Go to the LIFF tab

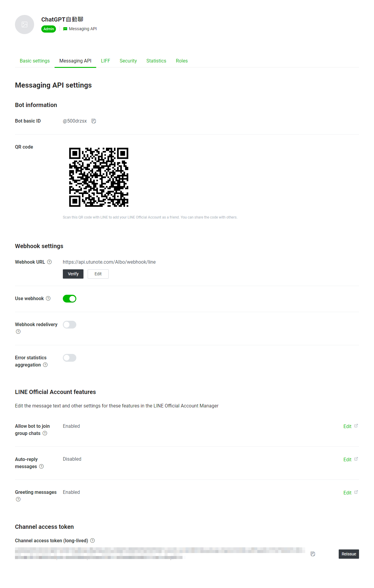[x=105, y=61]
